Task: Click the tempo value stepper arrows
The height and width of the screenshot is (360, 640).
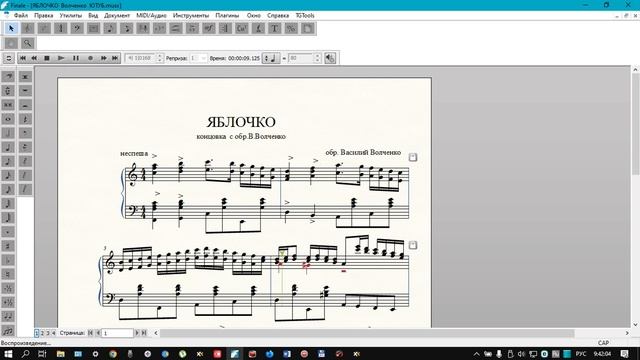Action: click(317, 58)
